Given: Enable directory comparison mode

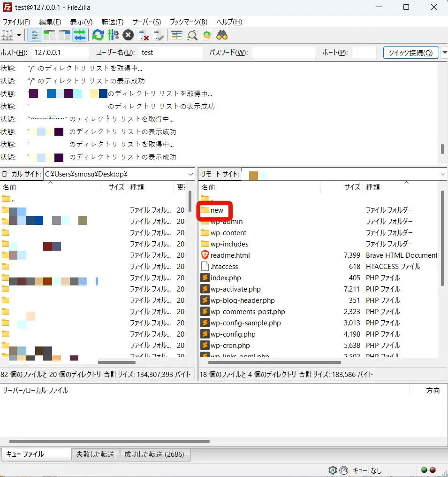Looking at the screenshot, I should pyautogui.click(x=177, y=35).
